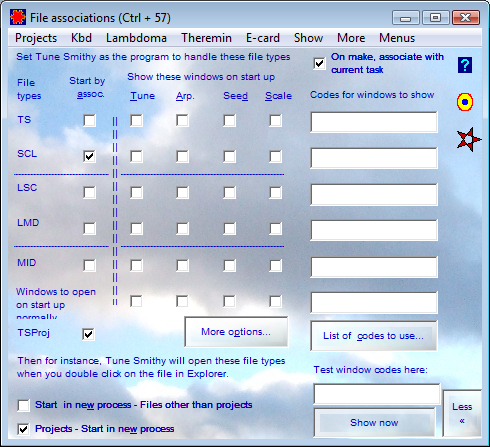
Task: Check Scale window for LSC row
Action: pyautogui.click(x=275, y=192)
